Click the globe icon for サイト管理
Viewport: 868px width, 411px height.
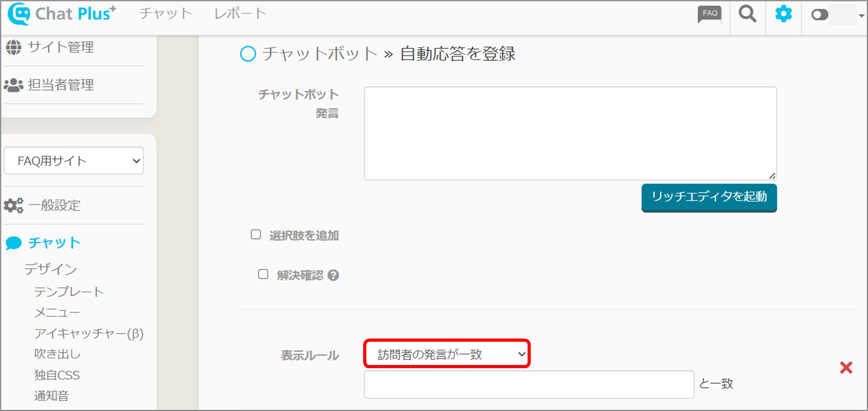pos(13,48)
